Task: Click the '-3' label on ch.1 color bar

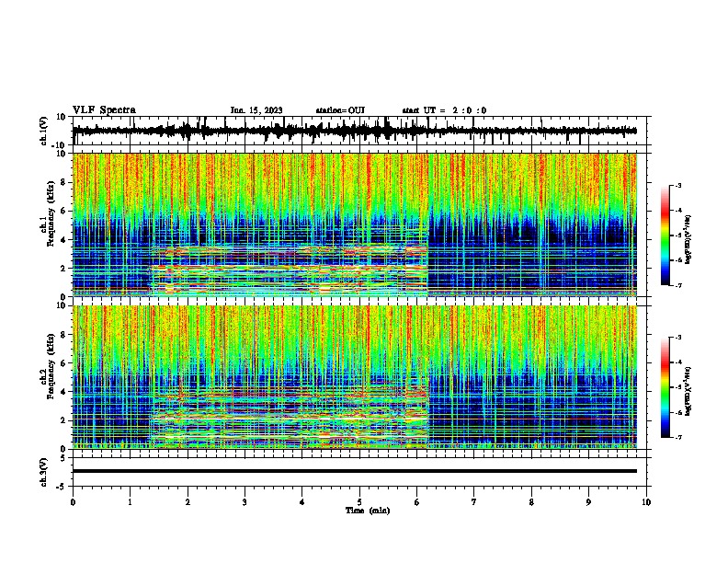Action: (x=678, y=185)
